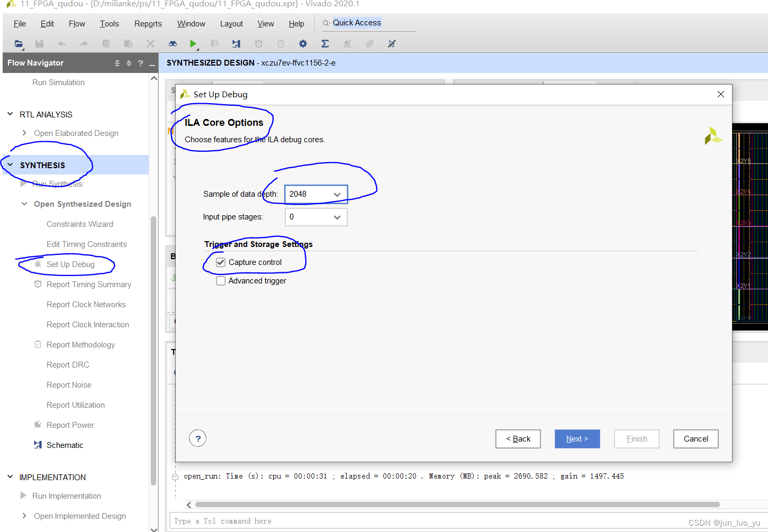Viewport: 768px width, 532px height.
Task: Click the Flow Navigator vertical scrollbar
Action: click(153, 350)
